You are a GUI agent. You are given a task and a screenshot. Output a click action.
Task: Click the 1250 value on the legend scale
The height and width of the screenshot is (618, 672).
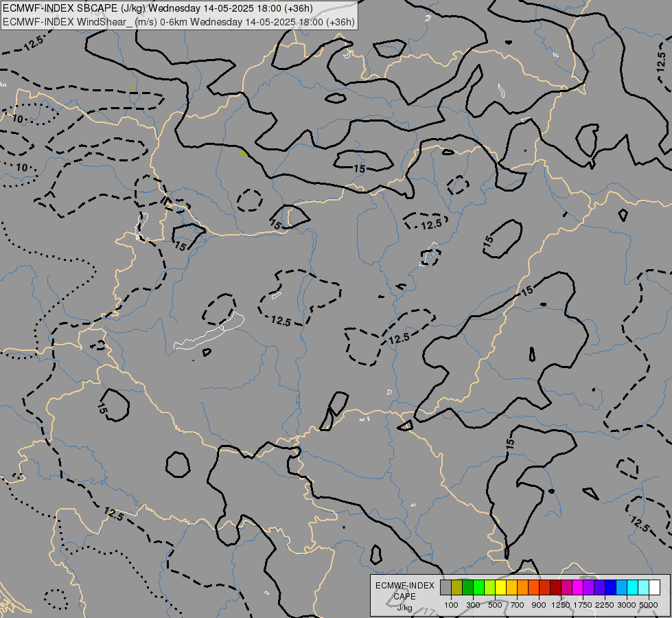coord(561,605)
